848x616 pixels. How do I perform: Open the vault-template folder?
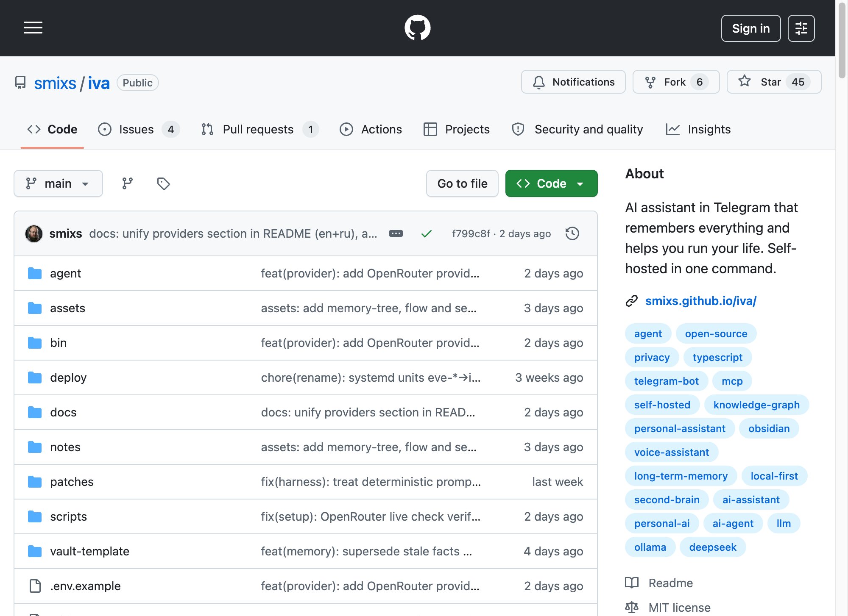click(x=89, y=551)
